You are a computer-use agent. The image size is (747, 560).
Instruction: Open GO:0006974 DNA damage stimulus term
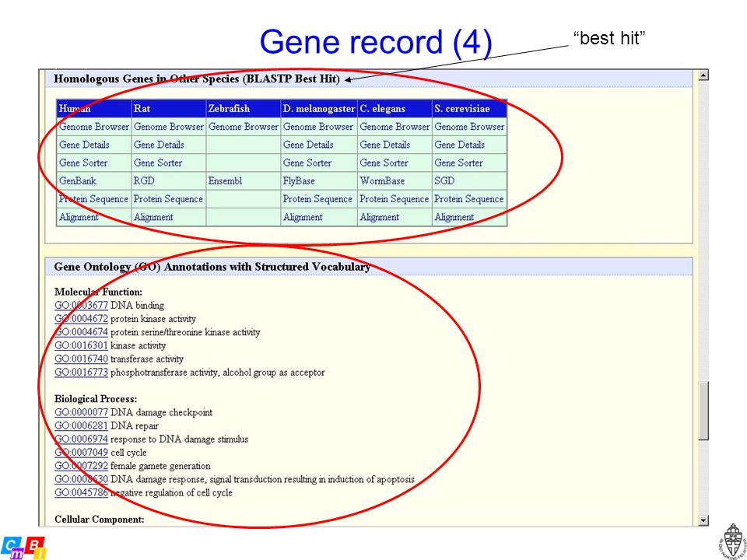click(81, 439)
